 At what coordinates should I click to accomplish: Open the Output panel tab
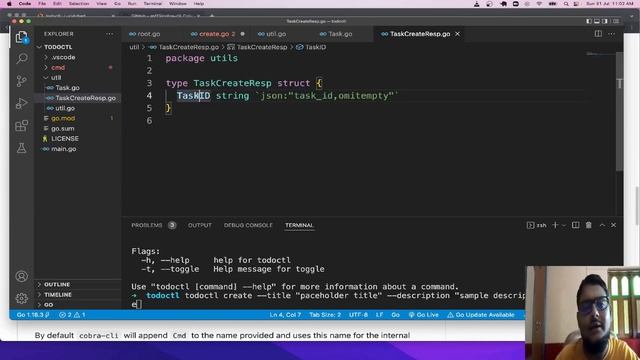(x=200, y=225)
